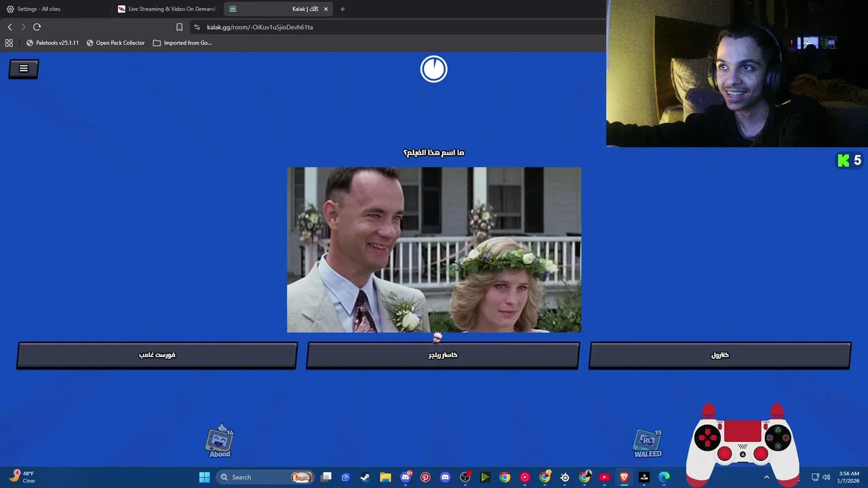Open File Explorer from the taskbar
Screen dimensions: 868x488
click(x=385, y=477)
